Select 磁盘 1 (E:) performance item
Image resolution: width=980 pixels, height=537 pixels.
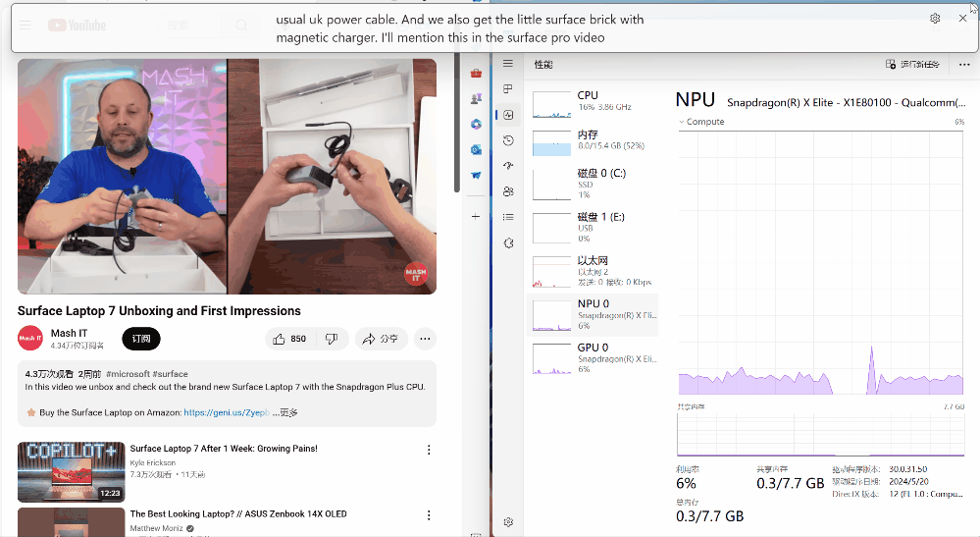point(593,228)
